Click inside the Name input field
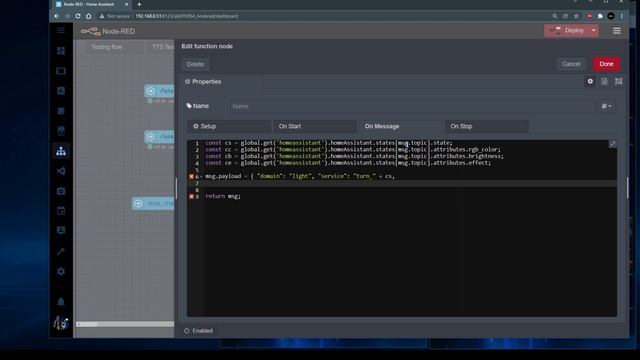Screen dimensions: 640x360 pyautogui.click(x=412, y=106)
